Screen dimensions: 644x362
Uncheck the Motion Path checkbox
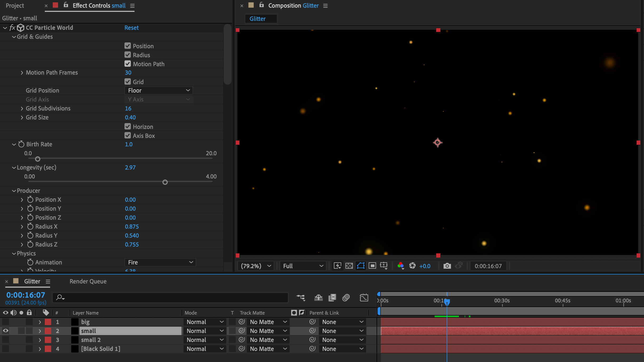pos(128,64)
